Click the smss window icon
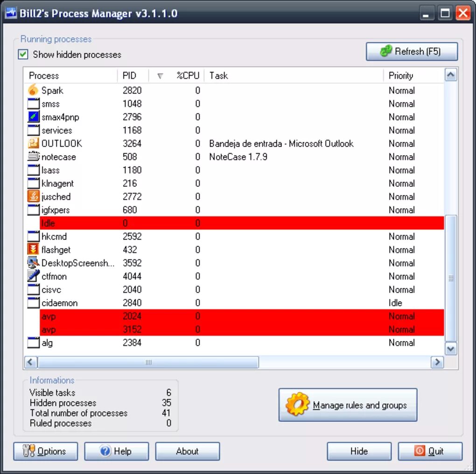 click(x=34, y=104)
